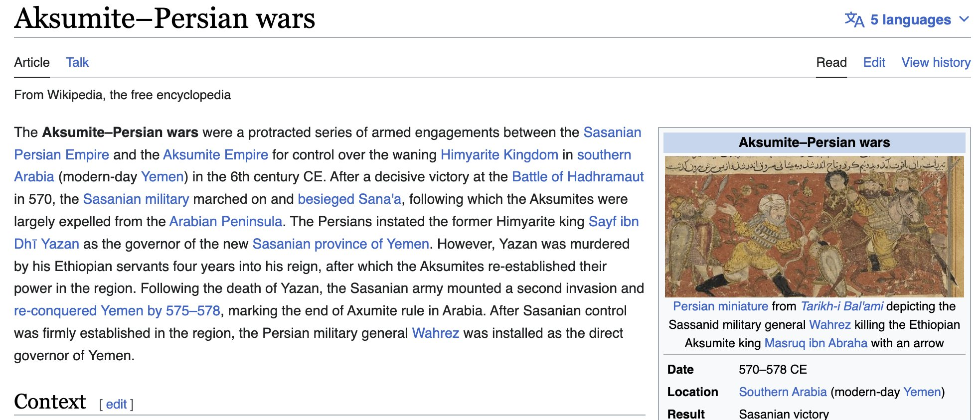
Task: Open the Himyarite Kingdom link
Action: click(x=499, y=154)
